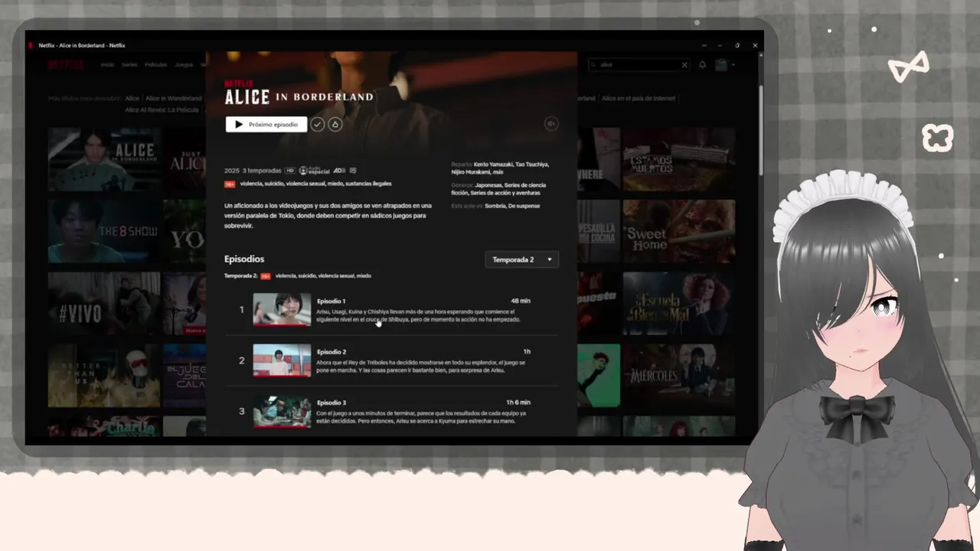
Task: Click the search box containing 'alice'
Action: [x=639, y=65]
